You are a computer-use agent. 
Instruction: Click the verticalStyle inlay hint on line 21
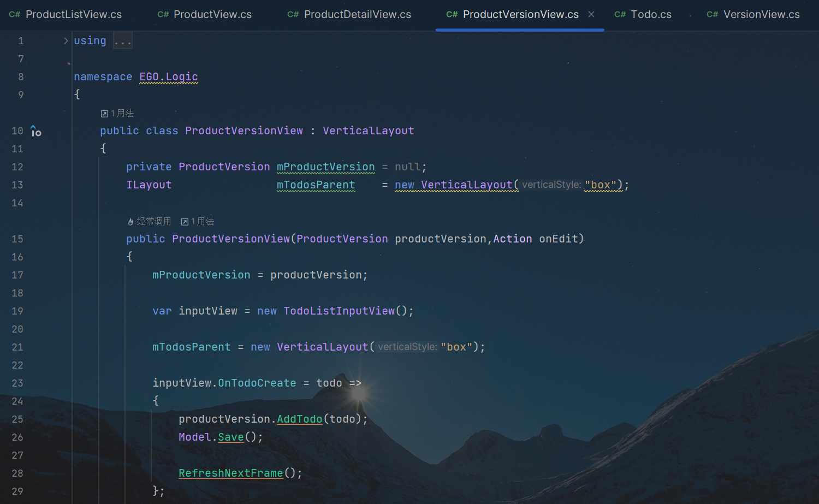click(x=407, y=347)
